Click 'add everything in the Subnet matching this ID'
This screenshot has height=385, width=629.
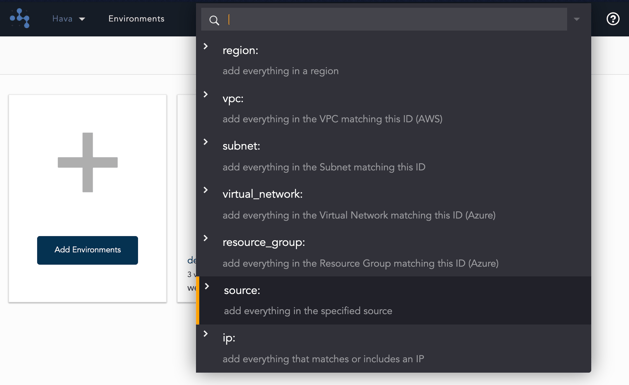pos(324,167)
